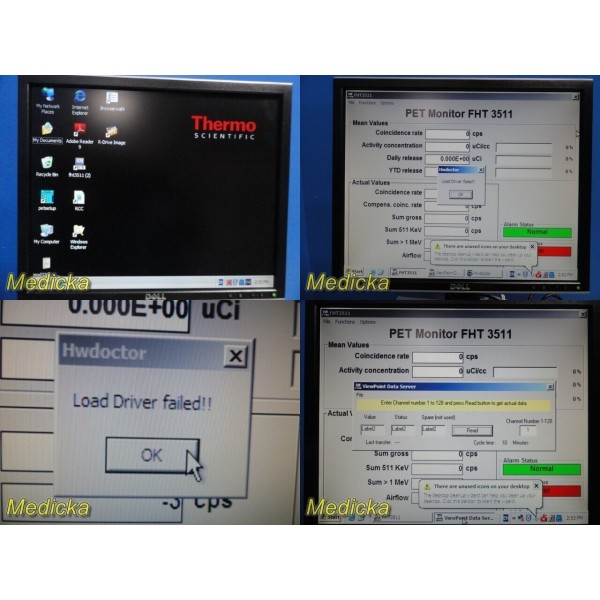The image size is (600, 600).
Task: Open the fht3511 (2) desktop shortcut
Action: tap(79, 167)
